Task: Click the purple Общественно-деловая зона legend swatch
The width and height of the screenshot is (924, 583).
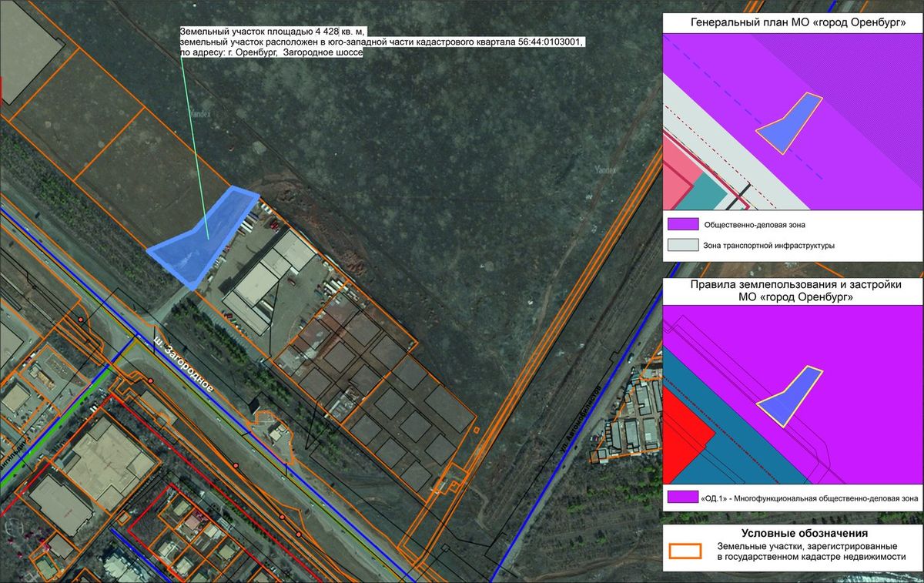Action: [681, 226]
